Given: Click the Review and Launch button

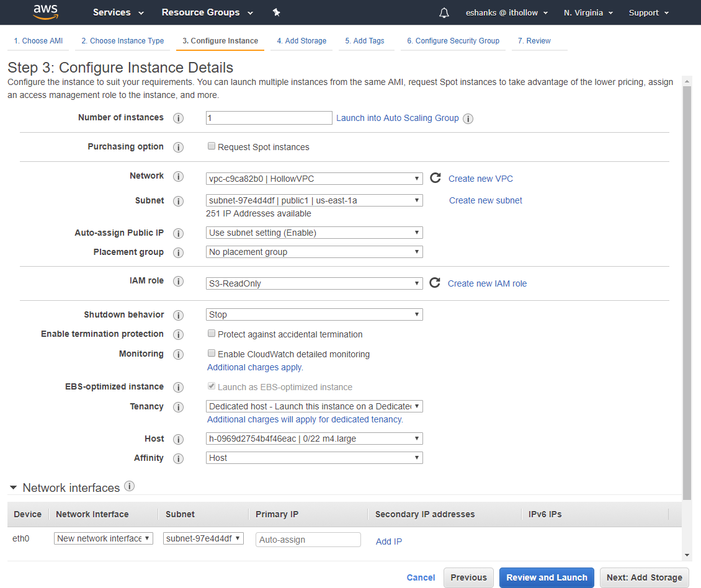Looking at the screenshot, I should (x=547, y=577).
